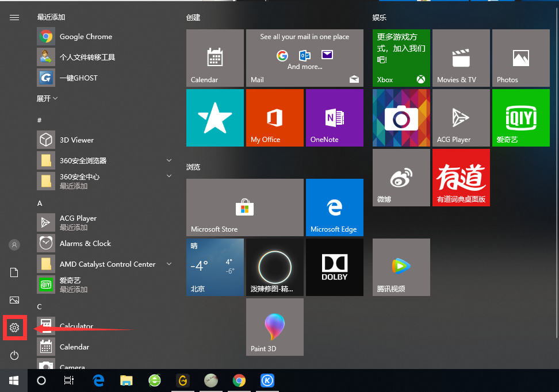Launch 360 browser from the taskbar

pyautogui.click(x=155, y=381)
